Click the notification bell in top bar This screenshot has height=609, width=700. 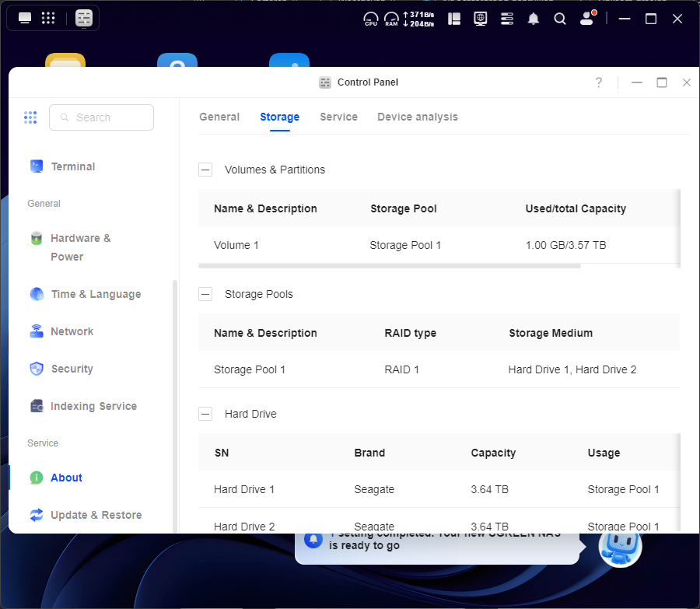click(x=534, y=19)
